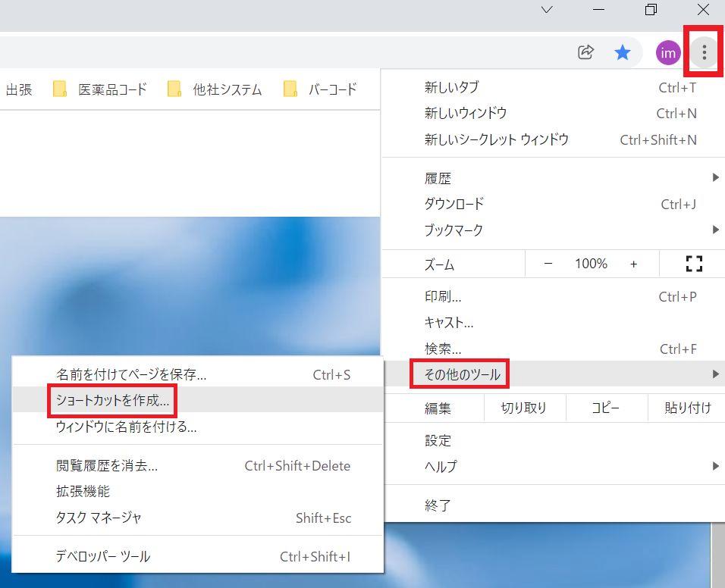Open デベロッパー ツール from submenu

coord(198,557)
